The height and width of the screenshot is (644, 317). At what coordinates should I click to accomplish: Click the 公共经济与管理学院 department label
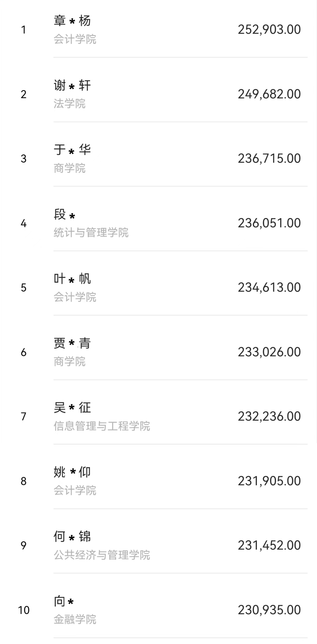[x=102, y=555]
